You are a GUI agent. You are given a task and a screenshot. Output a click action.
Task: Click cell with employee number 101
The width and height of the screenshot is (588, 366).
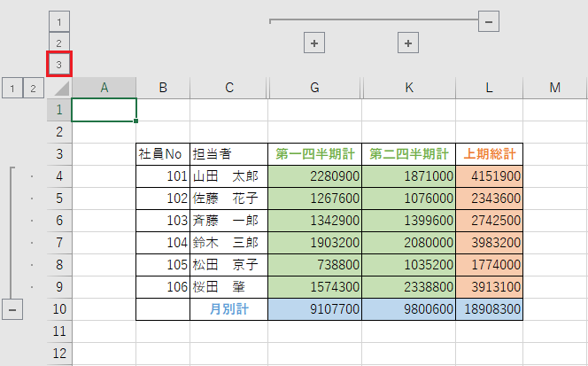pyautogui.click(x=163, y=176)
